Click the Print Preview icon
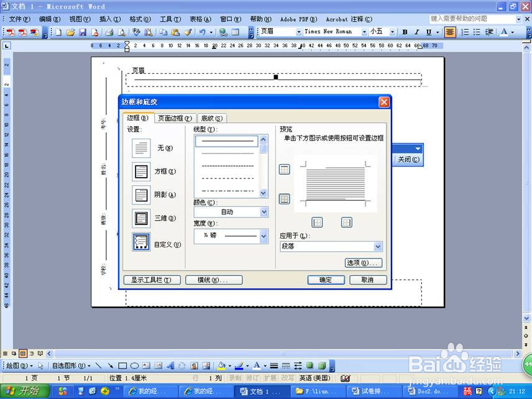The height and width of the screenshot is (399, 532). [x=121, y=32]
